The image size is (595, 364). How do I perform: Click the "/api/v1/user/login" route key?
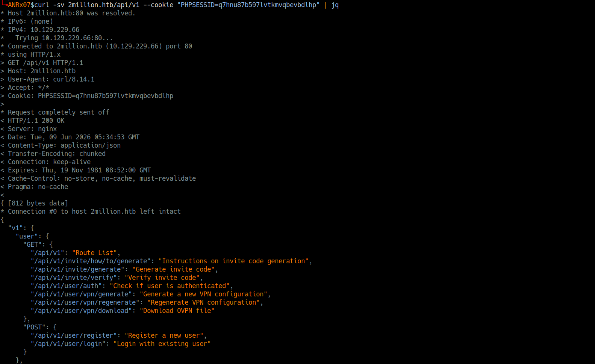(68, 344)
